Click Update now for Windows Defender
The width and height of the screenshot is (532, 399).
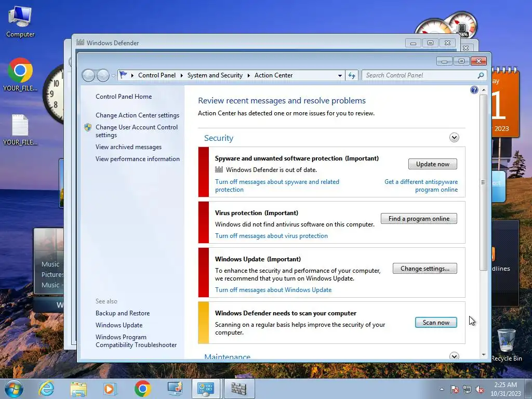point(433,164)
